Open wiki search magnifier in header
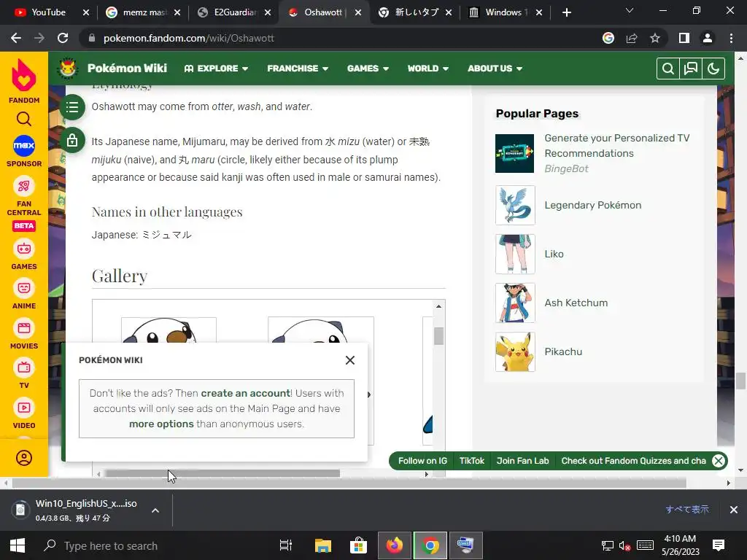 pos(668,69)
